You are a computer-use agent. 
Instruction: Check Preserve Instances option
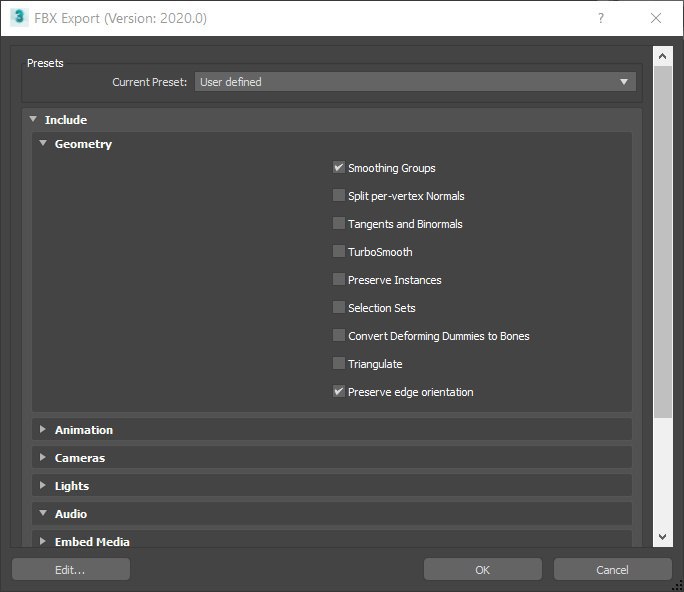click(339, 279)
